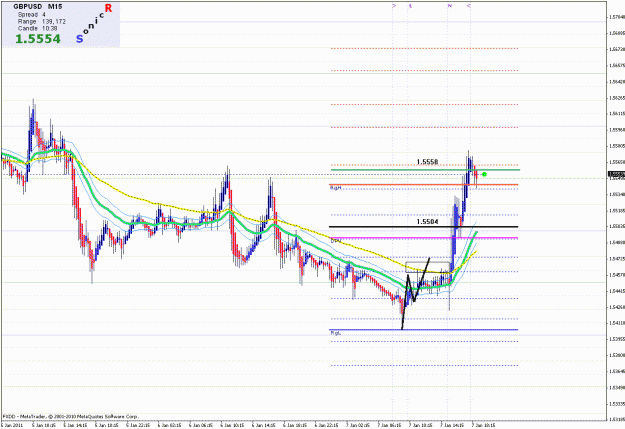625x429 pixels.
Task: Click the 6 Jan 14:15 time label
Action: 263,425
